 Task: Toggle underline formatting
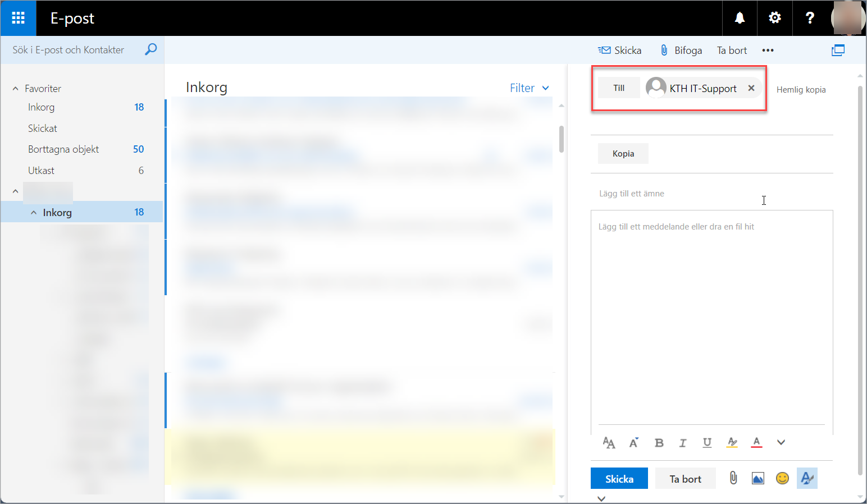707,443
